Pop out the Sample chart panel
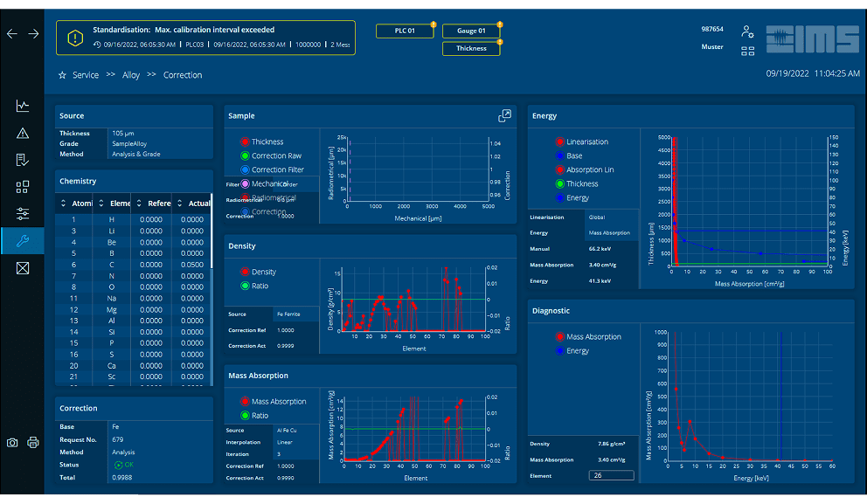 [504, 116]
